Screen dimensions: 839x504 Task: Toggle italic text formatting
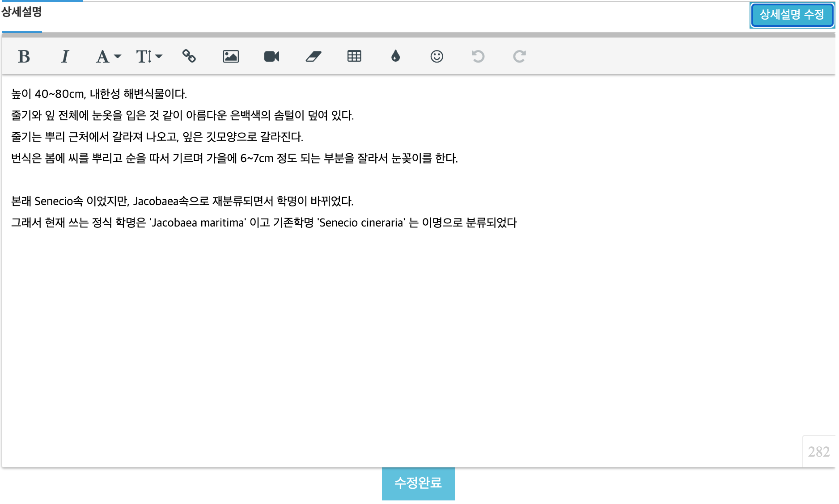tap(65, 57)
